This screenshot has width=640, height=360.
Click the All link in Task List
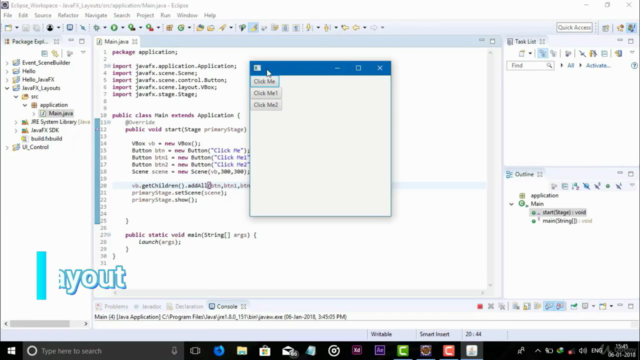pos(571,65)
